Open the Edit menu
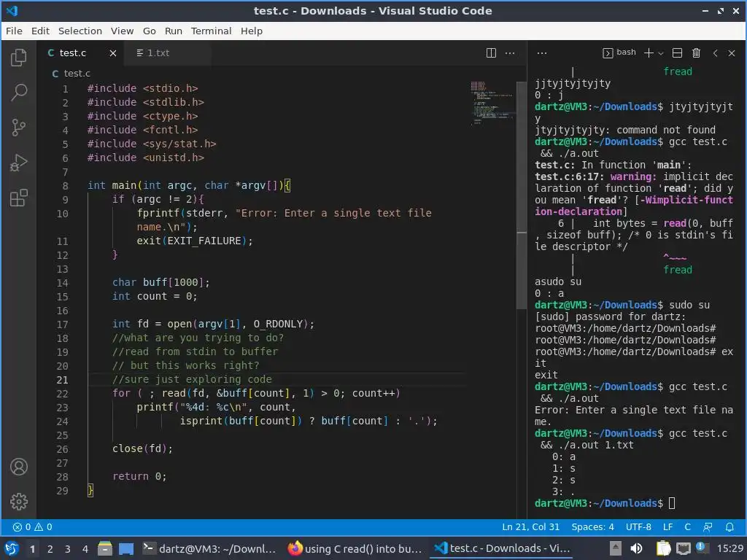Image resolution: width=747 pixels, height=560 pixels. pos(41,31)
